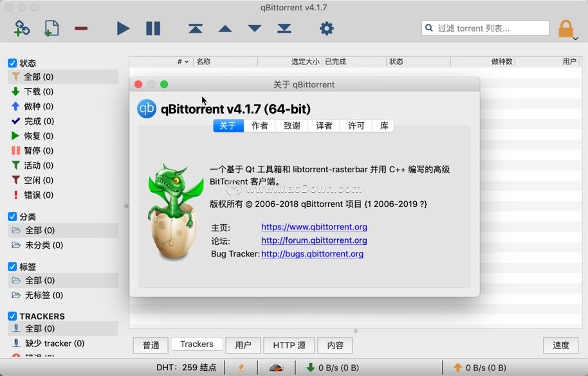
Task: Click upload speed 0 B/s indicator
Action: 480,368
